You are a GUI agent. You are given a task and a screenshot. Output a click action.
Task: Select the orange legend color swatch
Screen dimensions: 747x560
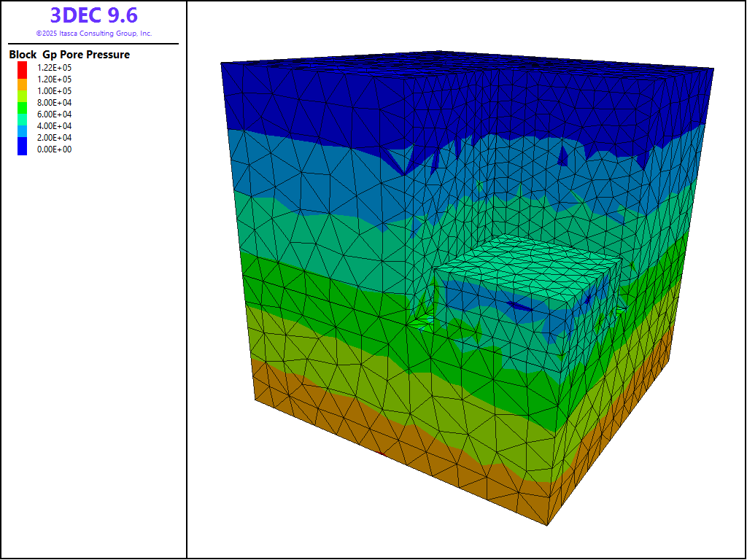tap(22, 83)
